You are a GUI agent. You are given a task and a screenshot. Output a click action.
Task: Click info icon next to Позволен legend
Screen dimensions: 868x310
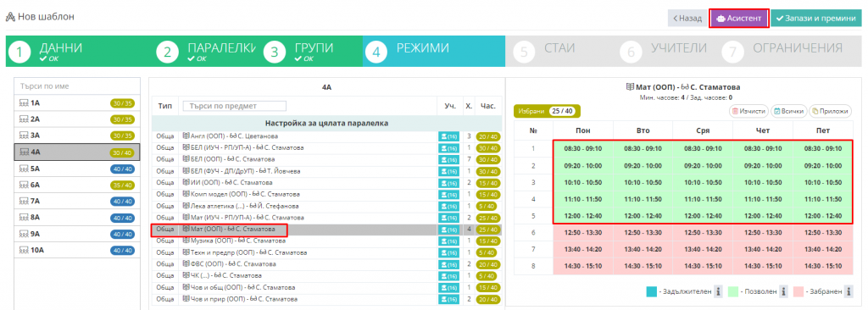pyautogui.click(x=784, y=291)
